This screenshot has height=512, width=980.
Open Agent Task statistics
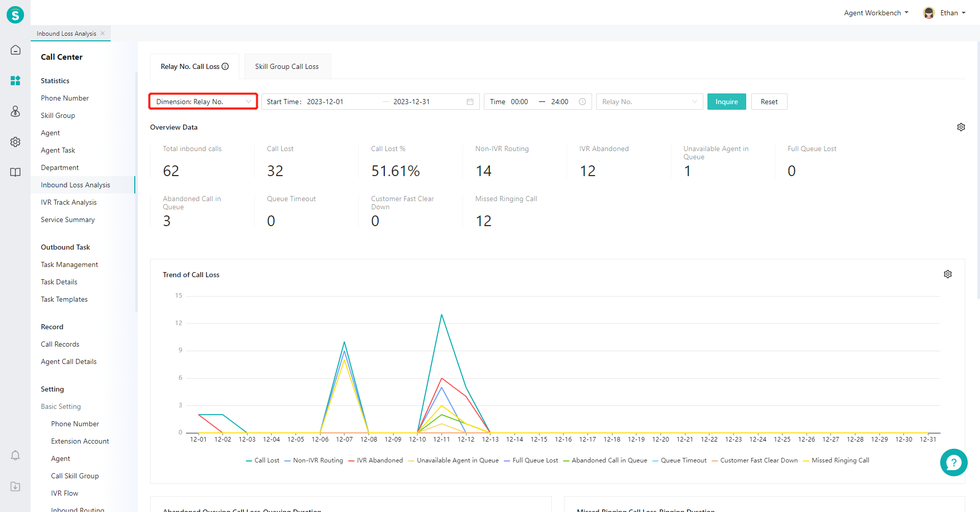tap(58, 150)
